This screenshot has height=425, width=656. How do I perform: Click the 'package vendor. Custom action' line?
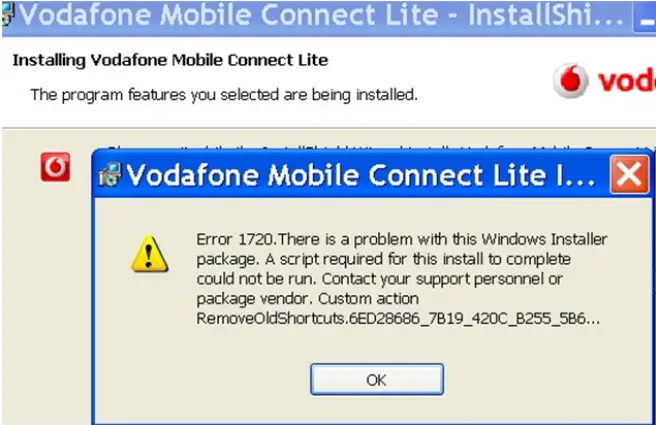point(308,299)
